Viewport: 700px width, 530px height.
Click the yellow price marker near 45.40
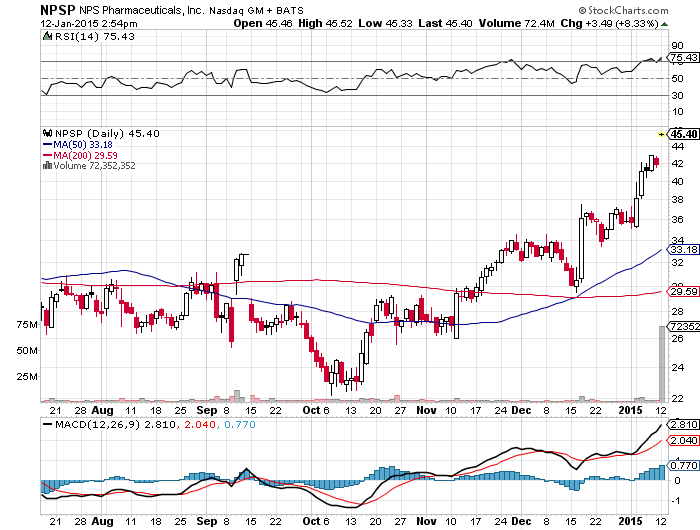point(662,134)
